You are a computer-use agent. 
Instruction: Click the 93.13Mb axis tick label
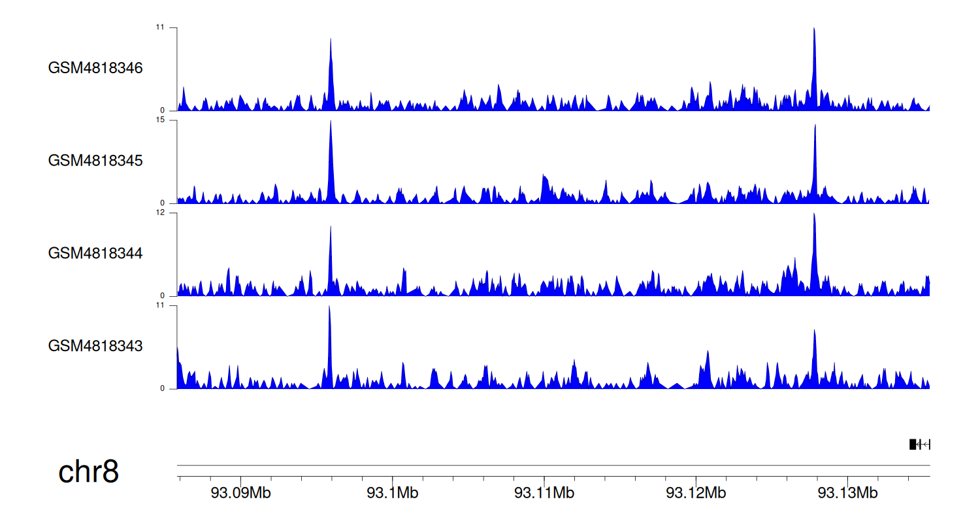tap(848, 492)
